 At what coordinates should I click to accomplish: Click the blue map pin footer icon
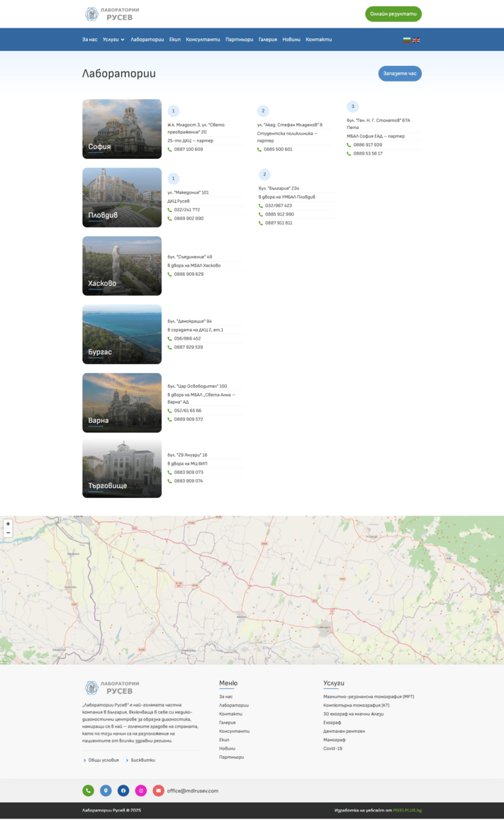[x=106, y=791]
